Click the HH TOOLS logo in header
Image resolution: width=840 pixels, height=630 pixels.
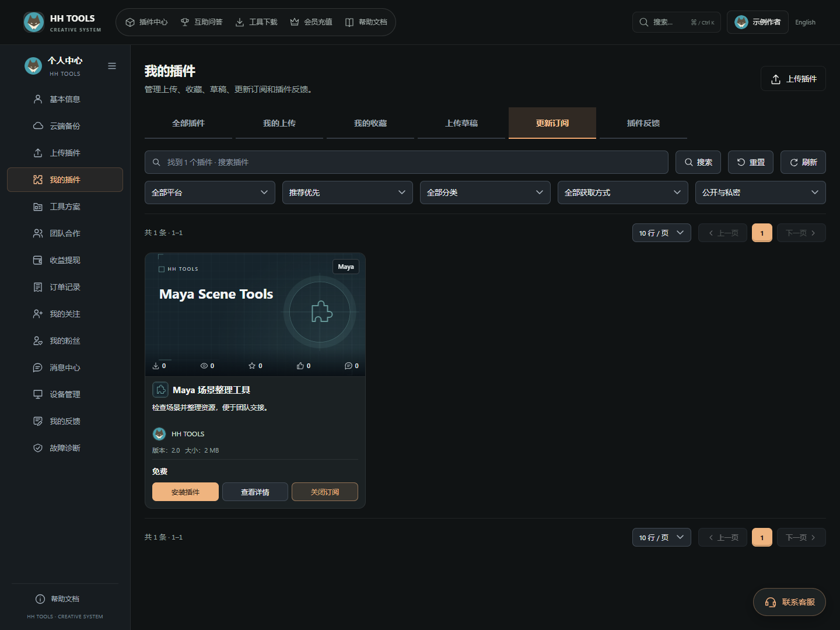pyautogui.click(x=62, y=22)
